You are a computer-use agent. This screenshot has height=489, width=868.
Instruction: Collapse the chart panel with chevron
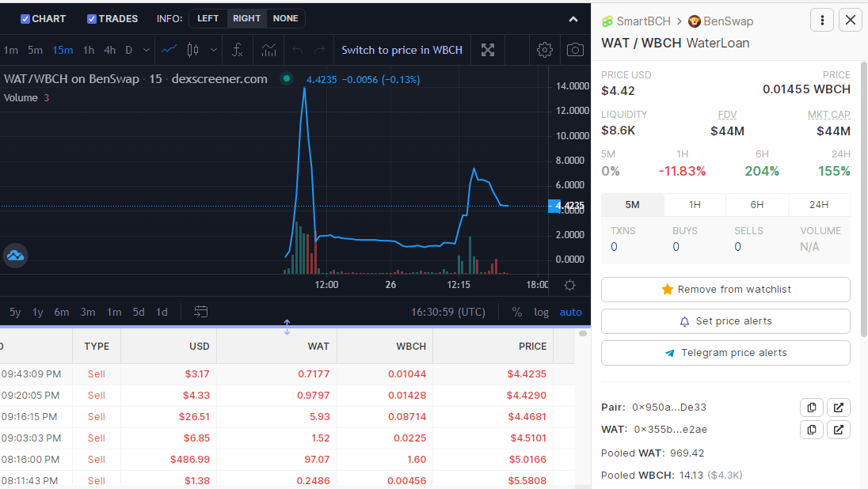click(573, 19)
